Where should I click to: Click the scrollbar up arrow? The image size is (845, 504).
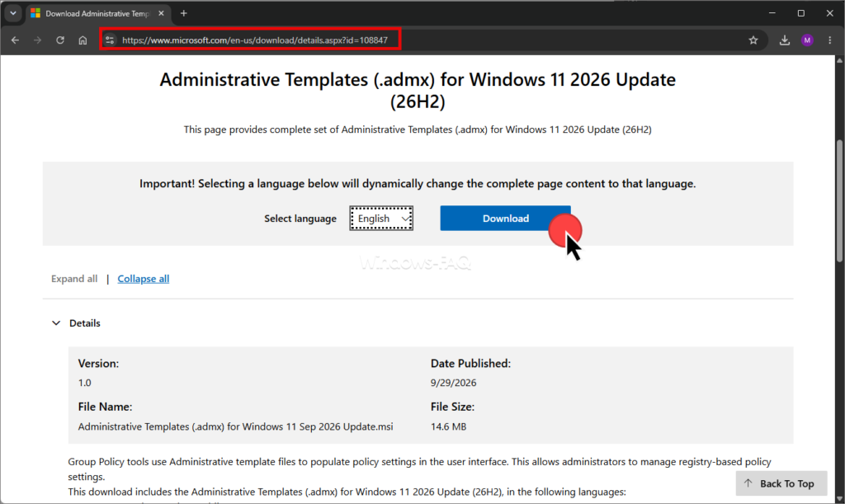pos(839,61)
